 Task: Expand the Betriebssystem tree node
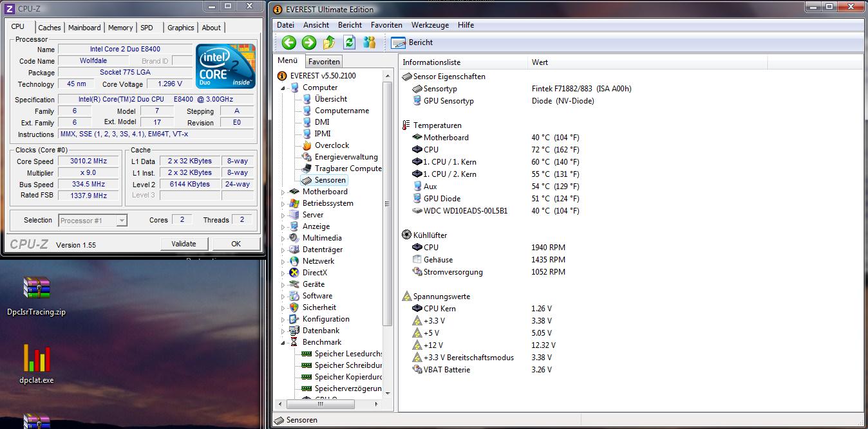(x=283, y=203)
